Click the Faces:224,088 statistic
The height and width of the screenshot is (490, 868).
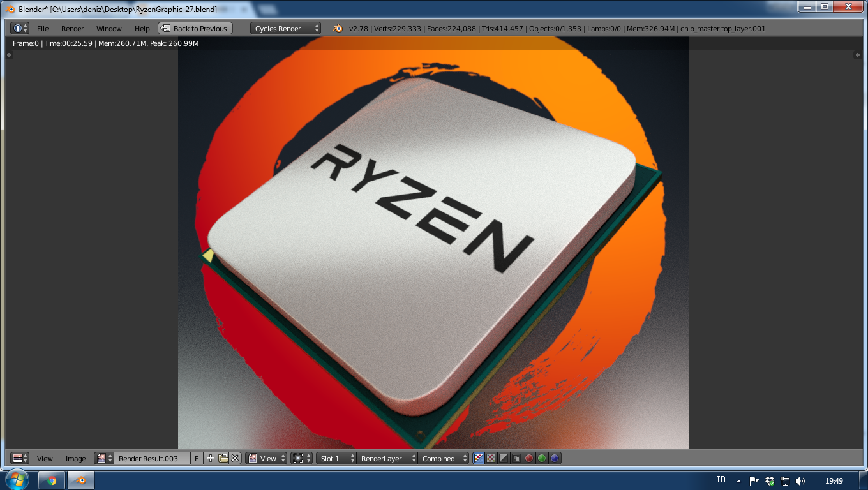451,29
